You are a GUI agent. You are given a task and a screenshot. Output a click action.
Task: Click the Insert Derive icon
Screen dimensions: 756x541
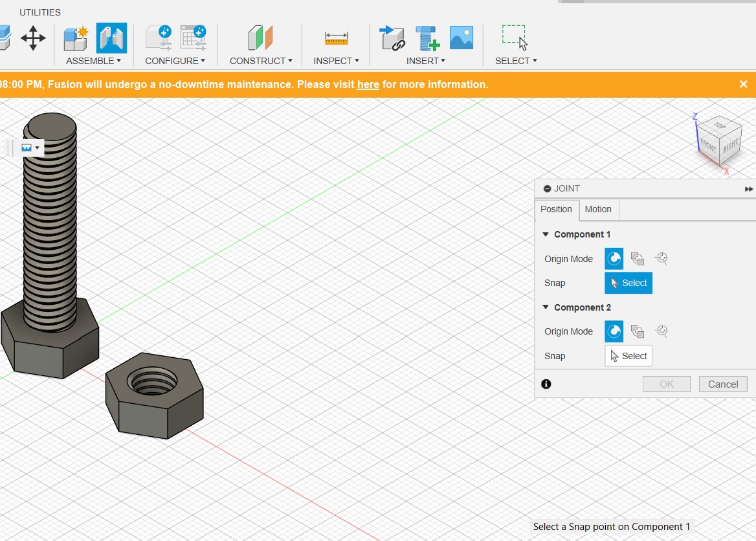tap(392, 38)
